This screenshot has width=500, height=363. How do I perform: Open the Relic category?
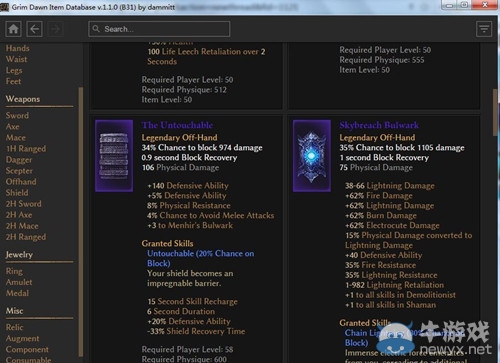pyautogui.click(x=14, y=327)
